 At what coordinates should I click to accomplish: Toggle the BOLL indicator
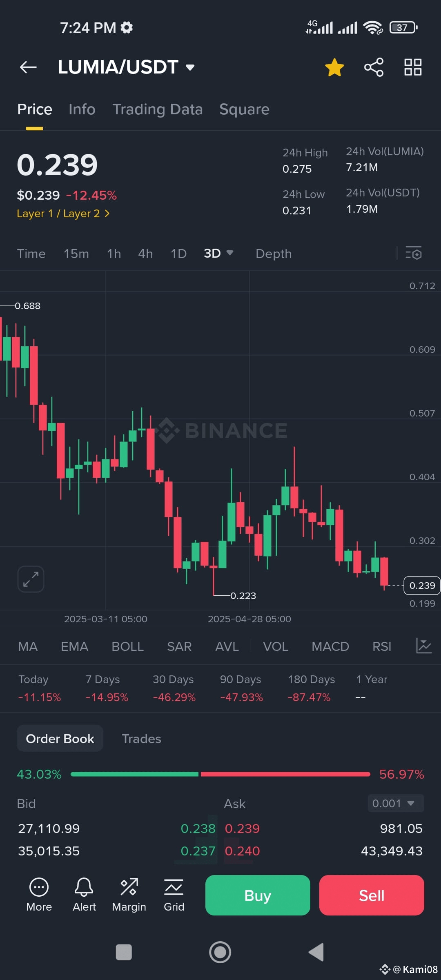(127, 646)
